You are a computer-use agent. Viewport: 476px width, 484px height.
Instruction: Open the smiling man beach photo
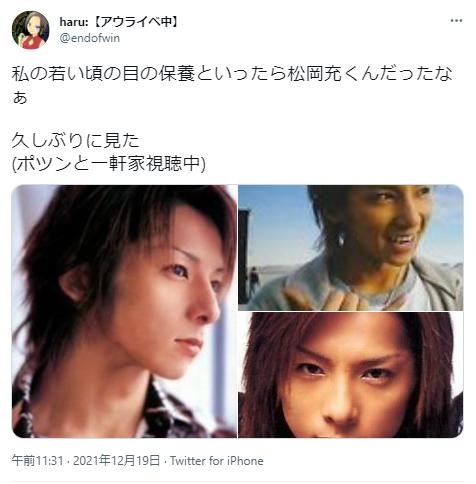351,248
